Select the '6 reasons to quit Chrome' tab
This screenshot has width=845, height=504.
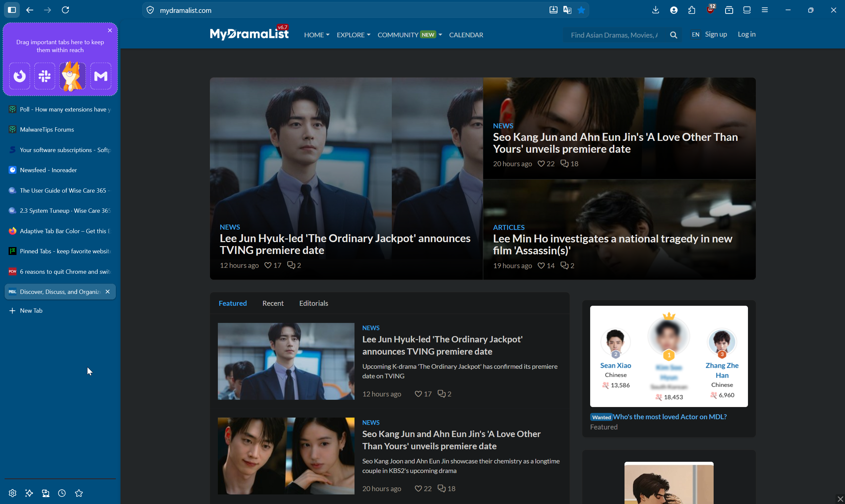[60, 271]
